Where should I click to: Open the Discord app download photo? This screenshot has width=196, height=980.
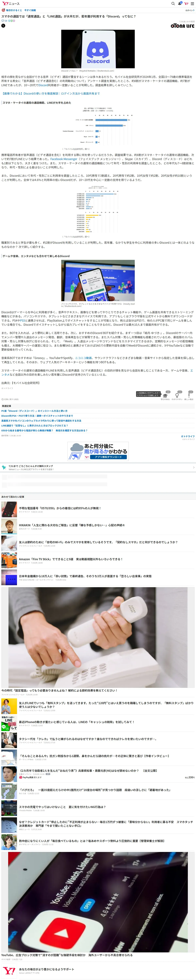tap(98, 281)
